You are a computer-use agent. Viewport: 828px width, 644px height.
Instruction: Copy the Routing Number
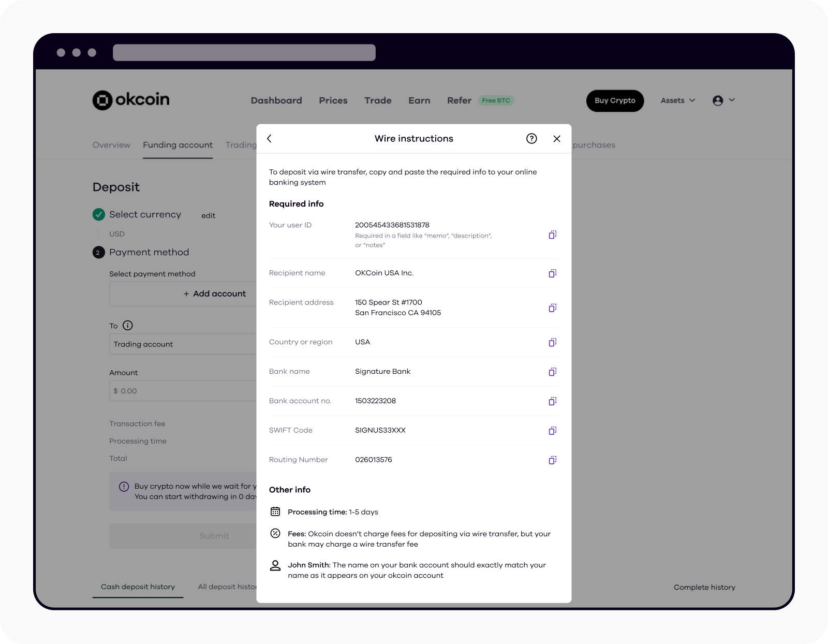pos(553,460)
